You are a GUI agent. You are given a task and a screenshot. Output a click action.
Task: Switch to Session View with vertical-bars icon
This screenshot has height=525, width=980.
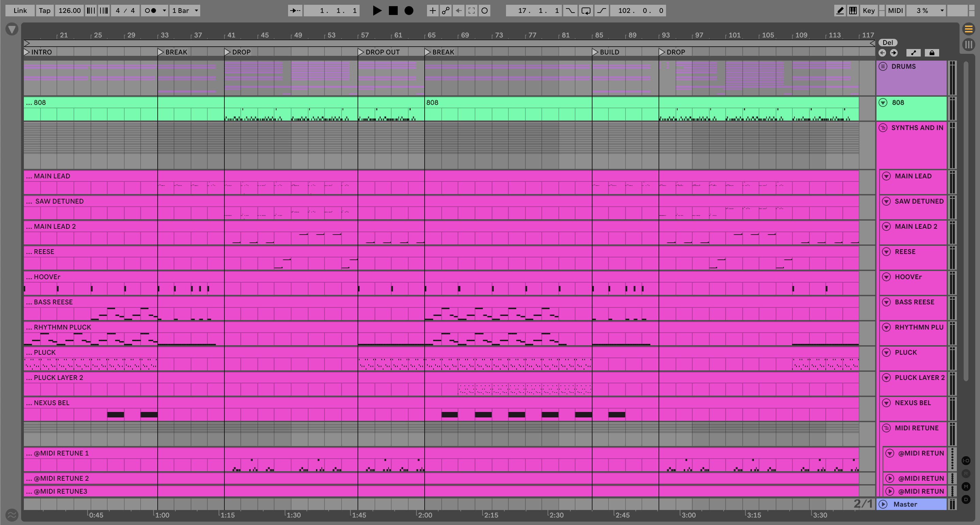(x=968, y=45)
